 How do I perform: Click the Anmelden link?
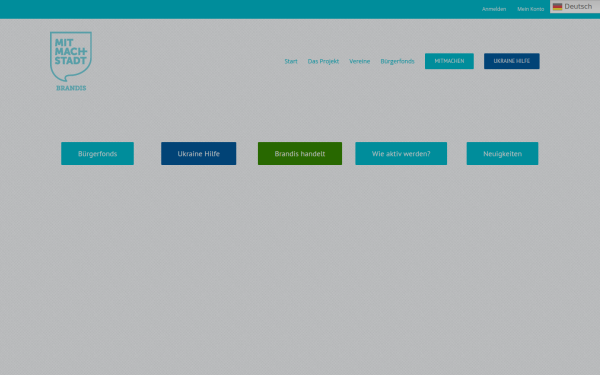(494, 9)
